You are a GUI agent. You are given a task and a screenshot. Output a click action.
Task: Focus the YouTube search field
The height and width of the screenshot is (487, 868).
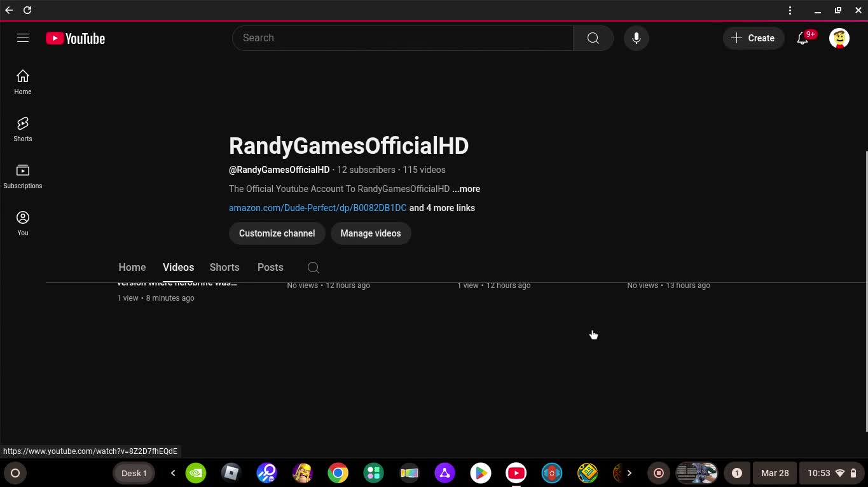click(403, 38)
